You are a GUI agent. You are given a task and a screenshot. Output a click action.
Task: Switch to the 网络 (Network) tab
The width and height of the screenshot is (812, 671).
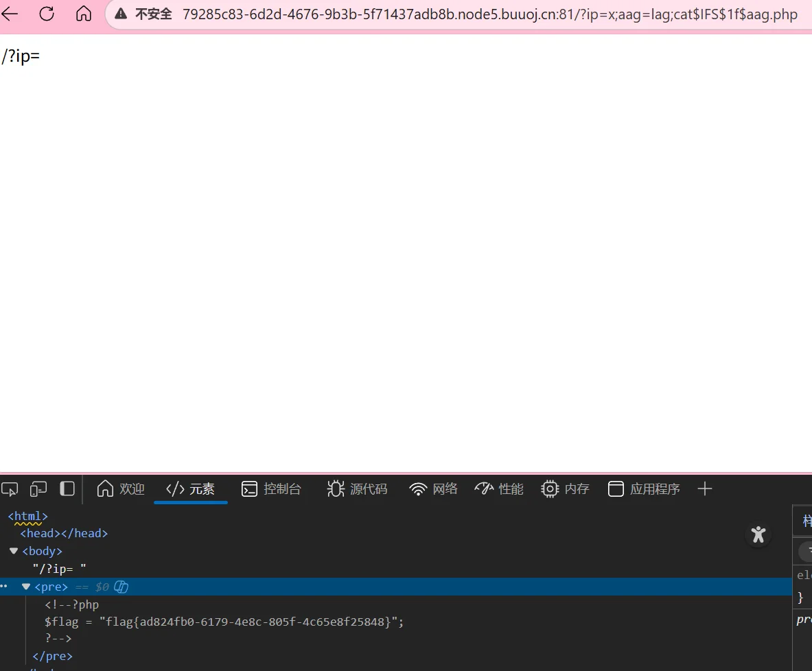(x=433, y=489)
